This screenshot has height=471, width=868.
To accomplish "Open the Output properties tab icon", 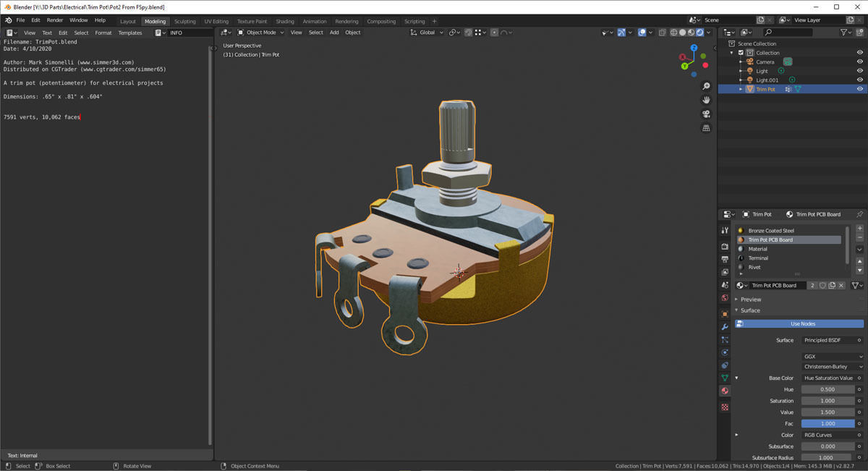I will (725, 259).
